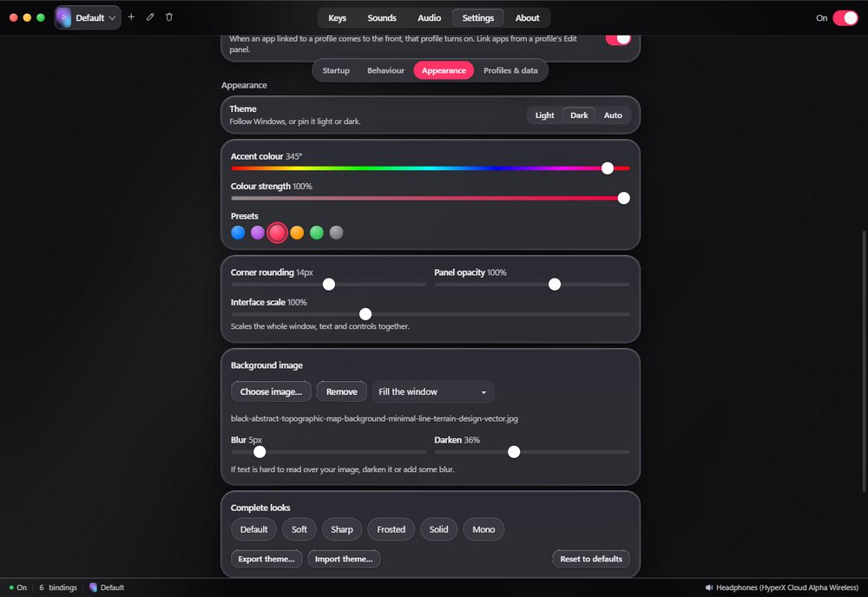The width and height of the screenshot is (868, 597).
Task: Click the add new profile plus icon
Action: pos(131,17)
